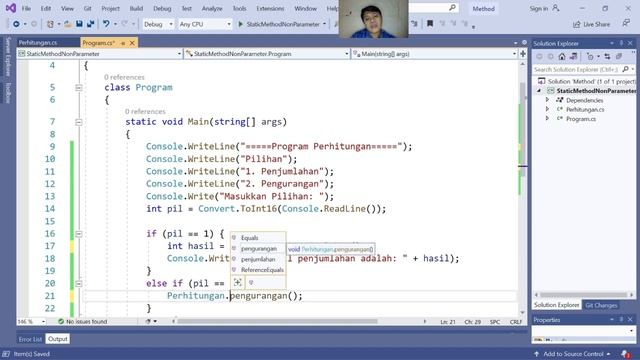
Task: Click the Live Share button
Action: click(591, 24)
